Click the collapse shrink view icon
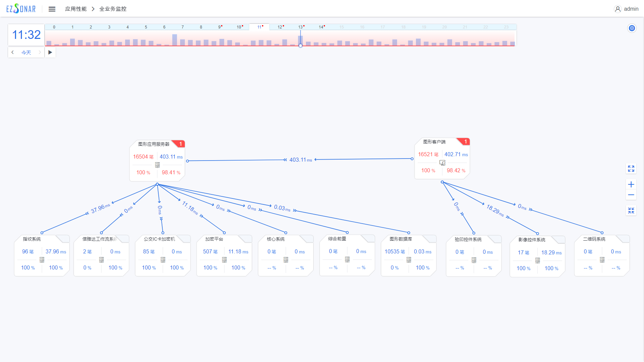This screenshot has height=362, width=644. [x=631, y=210]
